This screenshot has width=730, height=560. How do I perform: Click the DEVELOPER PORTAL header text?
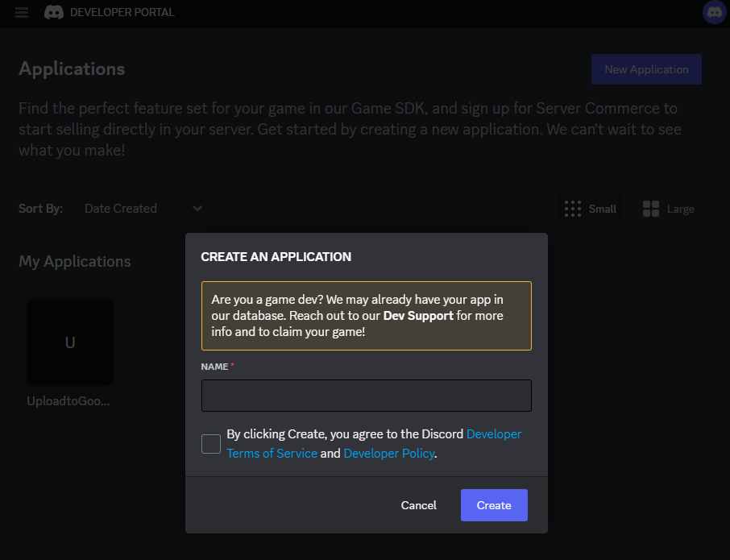pyautogui.click(x=122, y=12)
